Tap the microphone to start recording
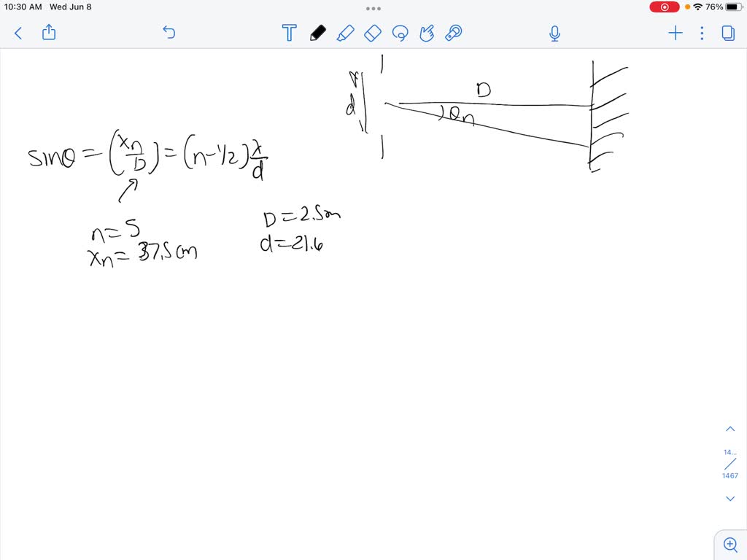Screen dimensions: 747x560 [554, 33]
